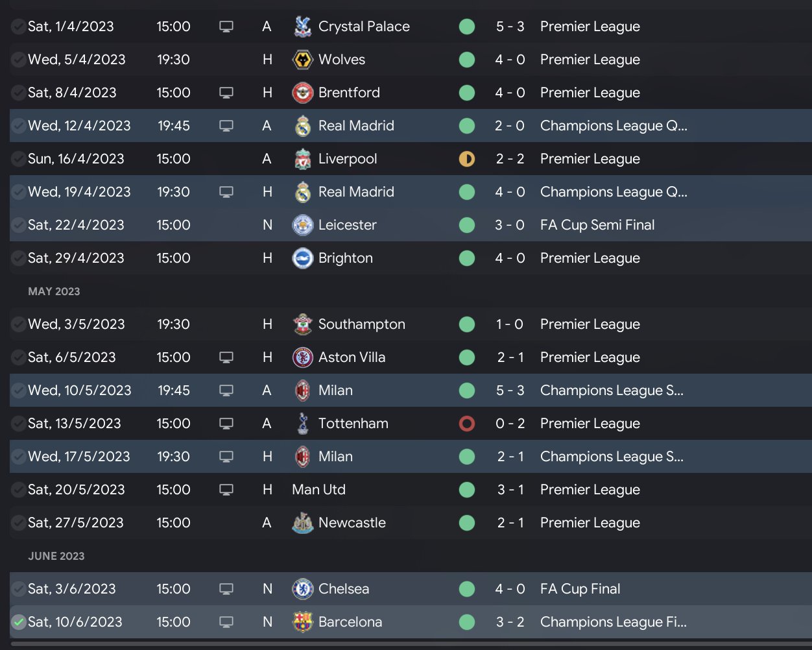Viewport: 812px width, 650px height.
Task: Click the yellow draw indicator for Liverpool
Action: 467,159
